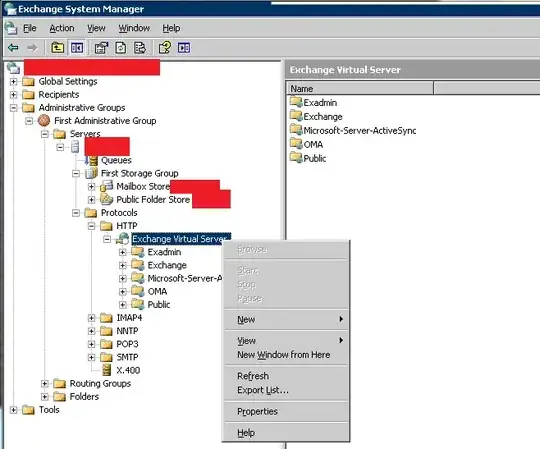Expand the Exadmin tree node

click(123, 252)
